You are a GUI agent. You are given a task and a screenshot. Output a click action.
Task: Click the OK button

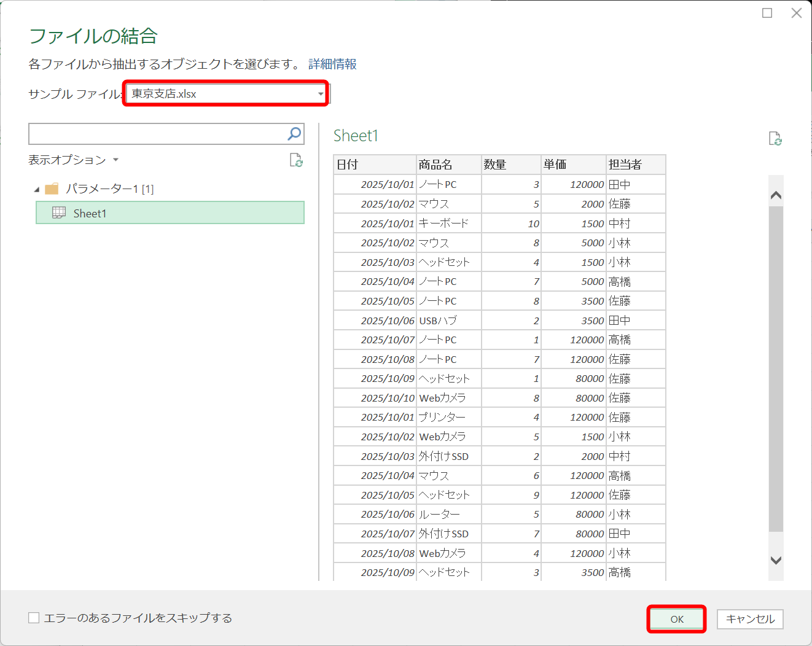point(676,619)
